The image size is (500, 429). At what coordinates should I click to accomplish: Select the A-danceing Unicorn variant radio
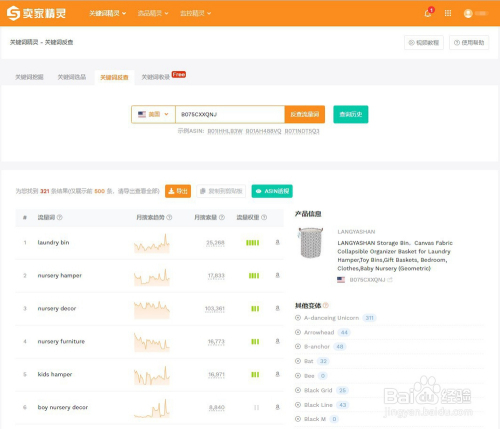click(298, 318)
